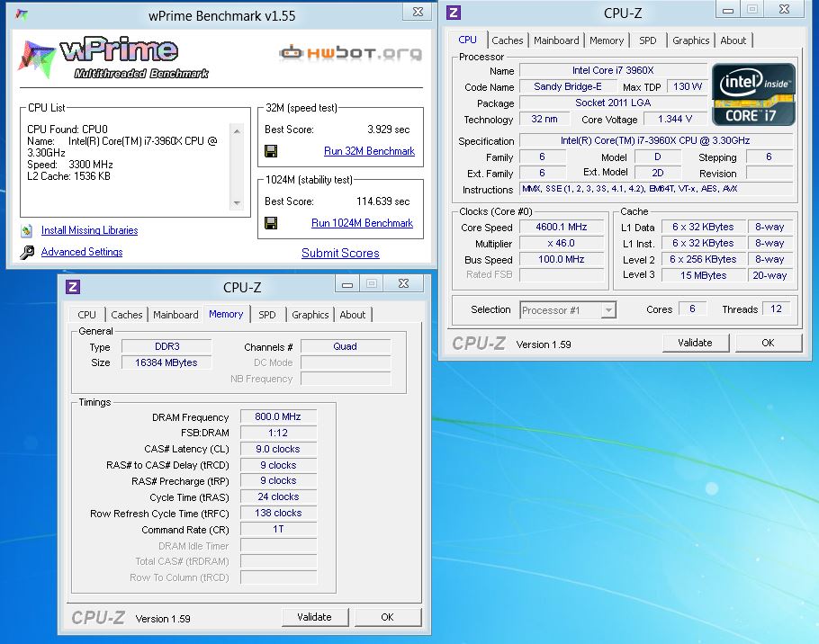Click the Run 1024M Benchmark link

pos(362,223)
